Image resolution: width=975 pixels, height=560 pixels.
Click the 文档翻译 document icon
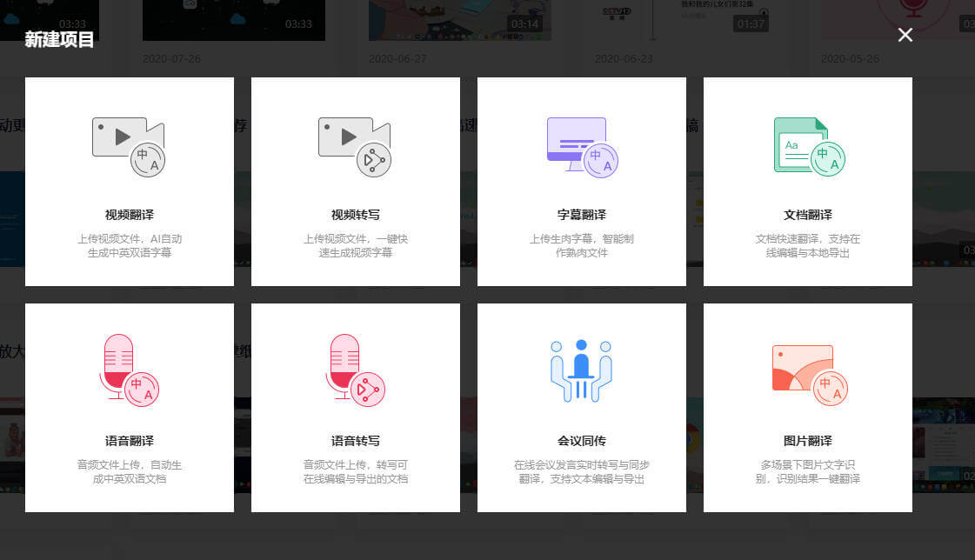(809, 147)
